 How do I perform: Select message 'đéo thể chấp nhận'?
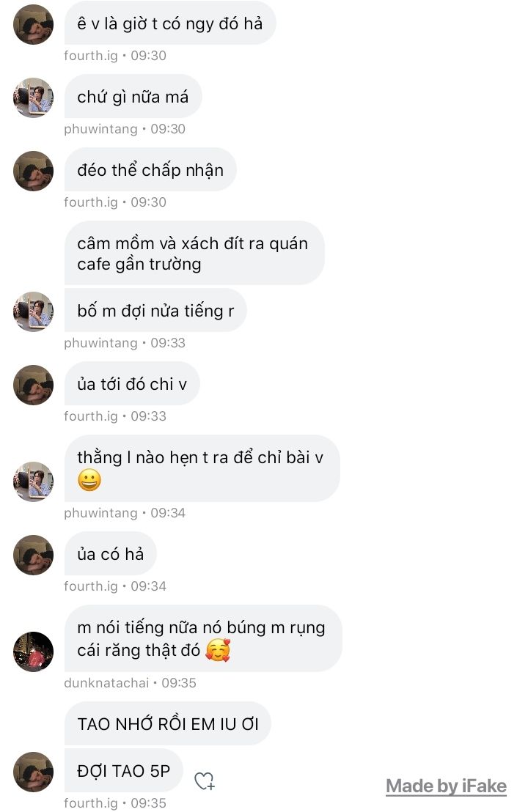pos(150,170)
